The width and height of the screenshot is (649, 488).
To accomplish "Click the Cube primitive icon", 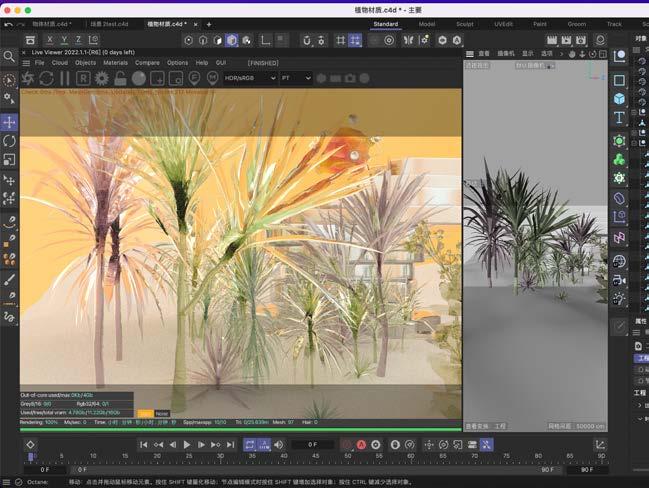I will (x=619, y=99).
